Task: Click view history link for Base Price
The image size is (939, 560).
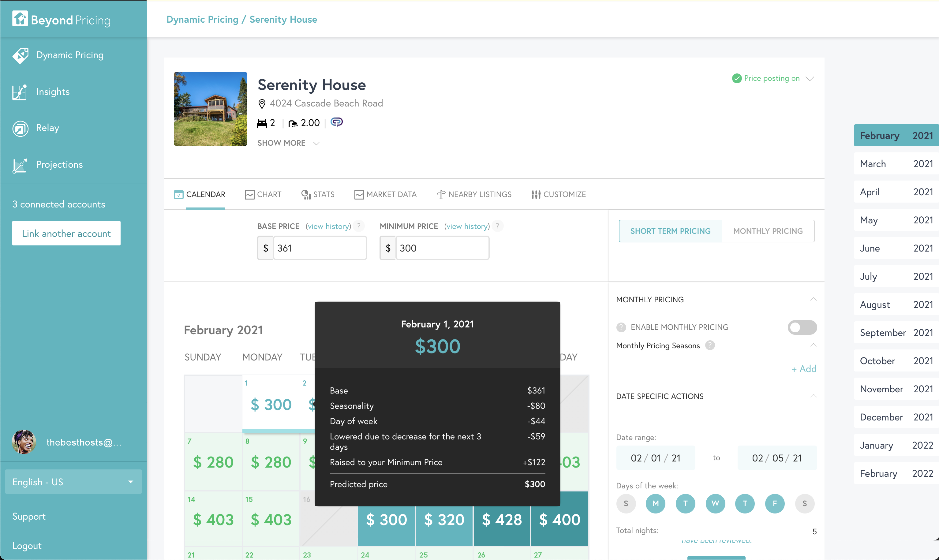Action: (328, 226)
